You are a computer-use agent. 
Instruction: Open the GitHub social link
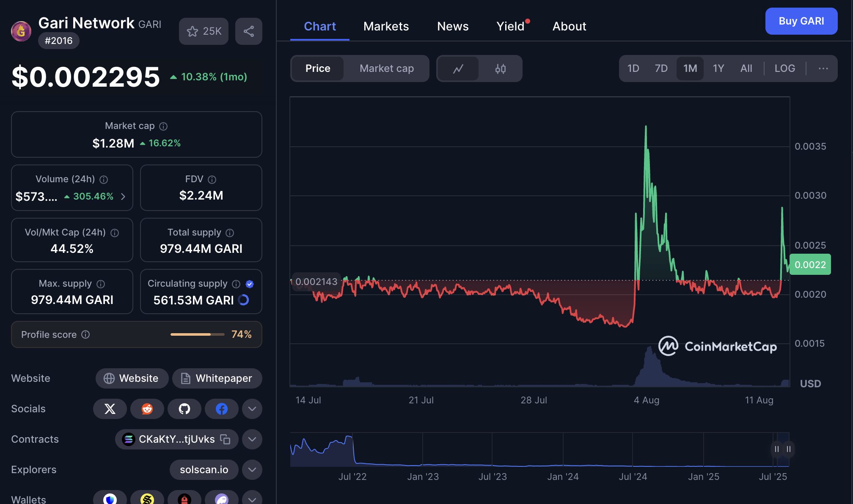184,409
